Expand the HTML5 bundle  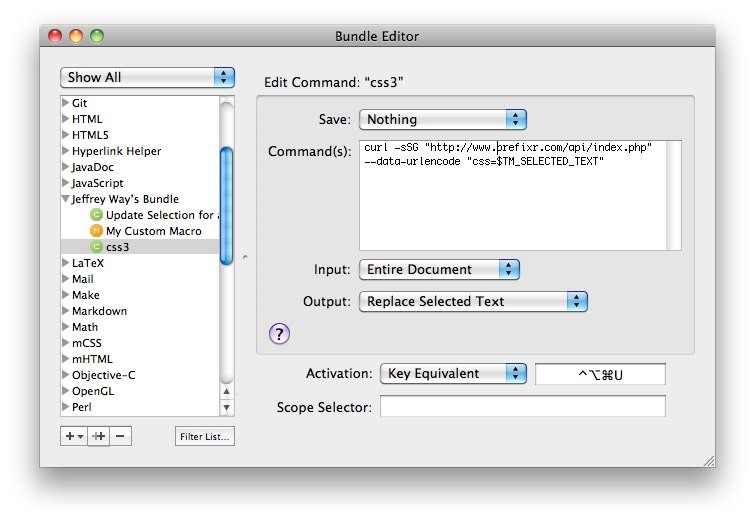pos(65,134)
